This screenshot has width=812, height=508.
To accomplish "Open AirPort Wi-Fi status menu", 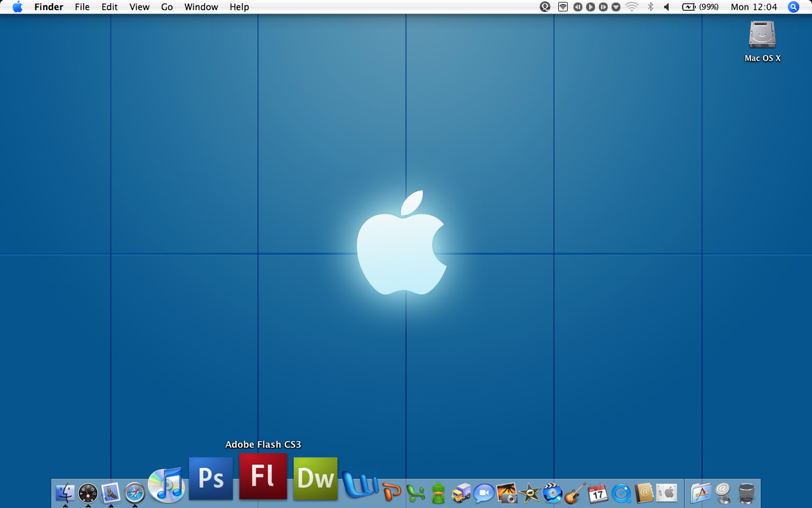I will point(632,7).
